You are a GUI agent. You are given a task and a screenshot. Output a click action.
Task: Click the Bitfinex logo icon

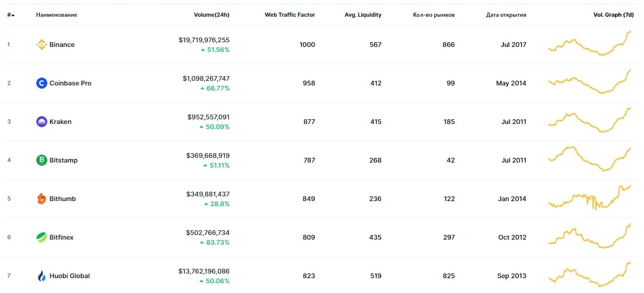[x=42, y=237]
